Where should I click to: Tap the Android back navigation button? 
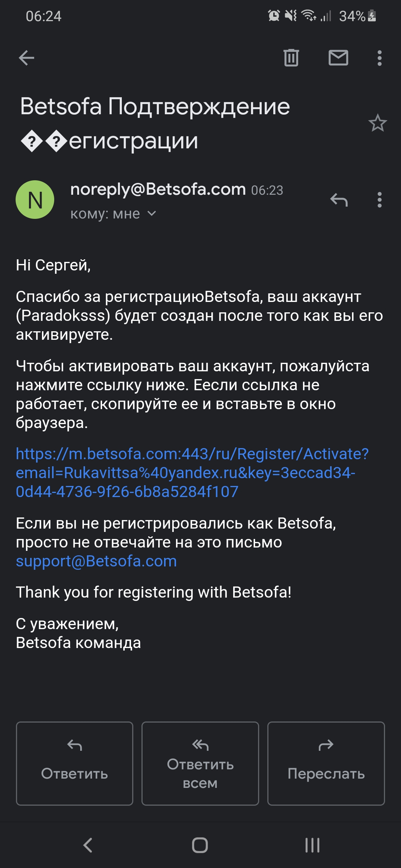tap(88, 845)
